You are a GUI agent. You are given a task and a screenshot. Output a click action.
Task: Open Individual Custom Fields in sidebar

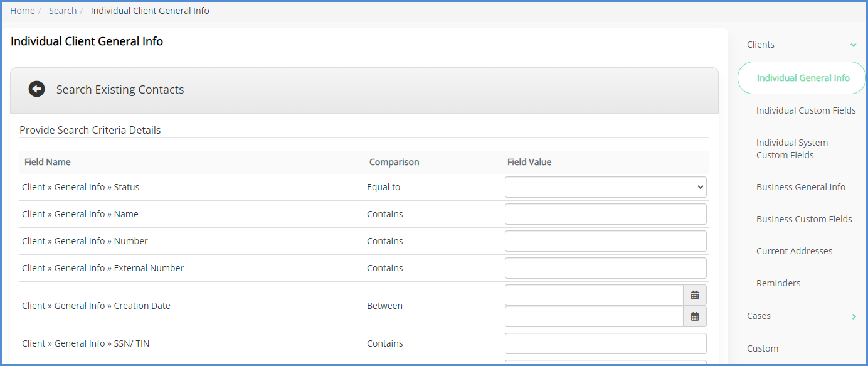pyautogui.click(x=805, y=110)
